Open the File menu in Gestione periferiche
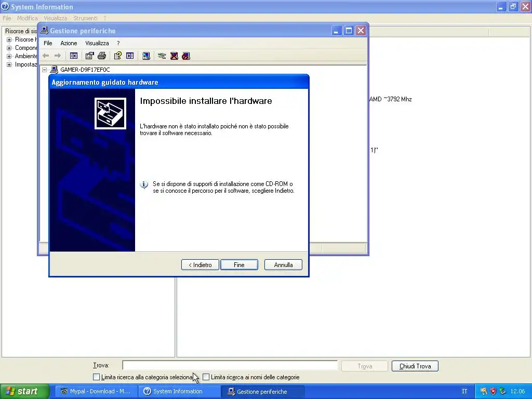This screenshot has width=532, height=399. pyautogui.click(x=48, y=43)
